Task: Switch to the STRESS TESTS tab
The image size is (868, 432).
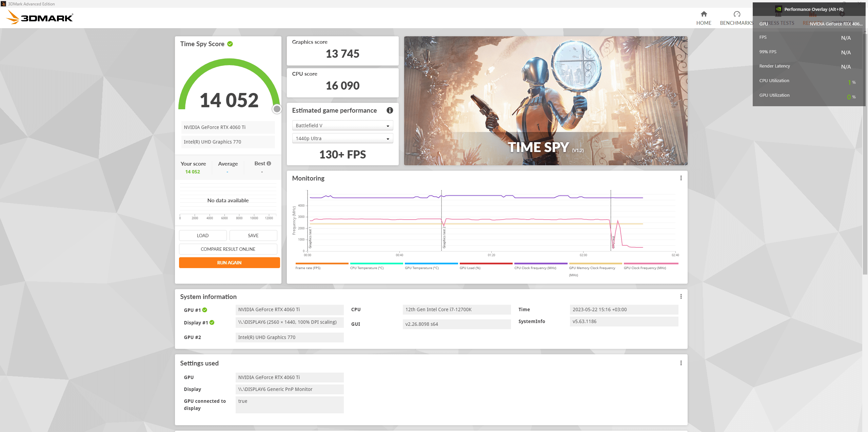Action: pos(778,23)
